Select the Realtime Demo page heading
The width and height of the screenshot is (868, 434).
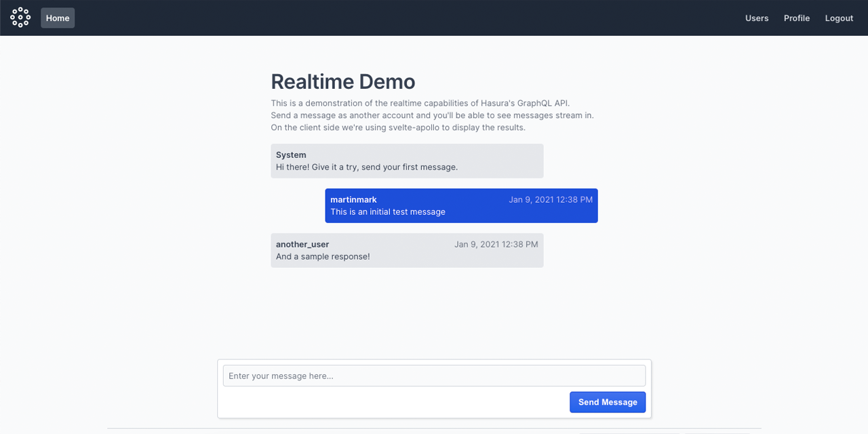pyautogui.click(x=343, y=81)
